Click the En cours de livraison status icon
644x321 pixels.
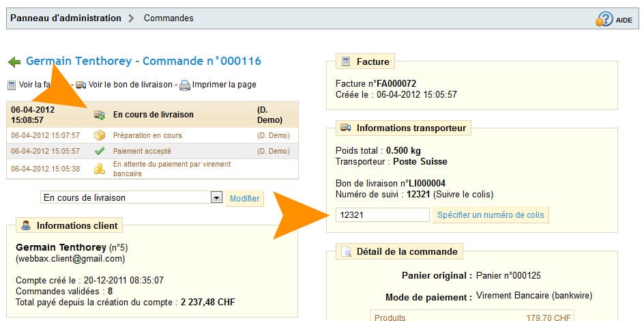pyautogui.click(x=100, y=115)
